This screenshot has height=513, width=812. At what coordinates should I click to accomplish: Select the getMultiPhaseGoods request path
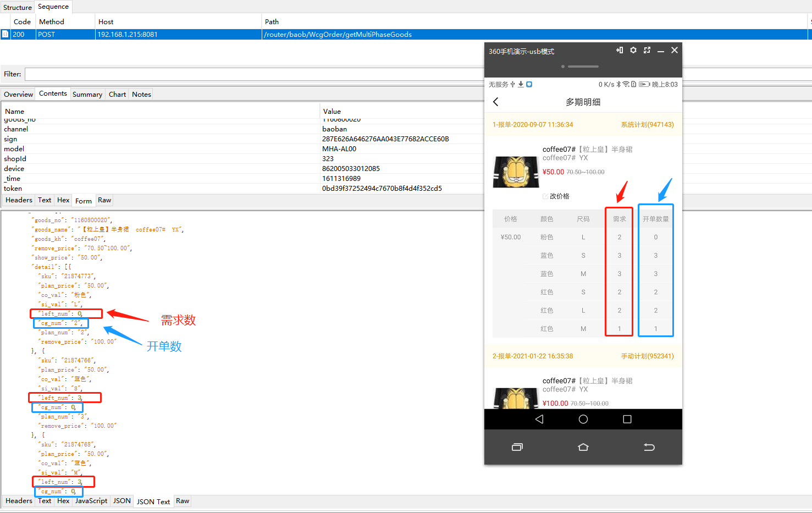tap(338, 34)
